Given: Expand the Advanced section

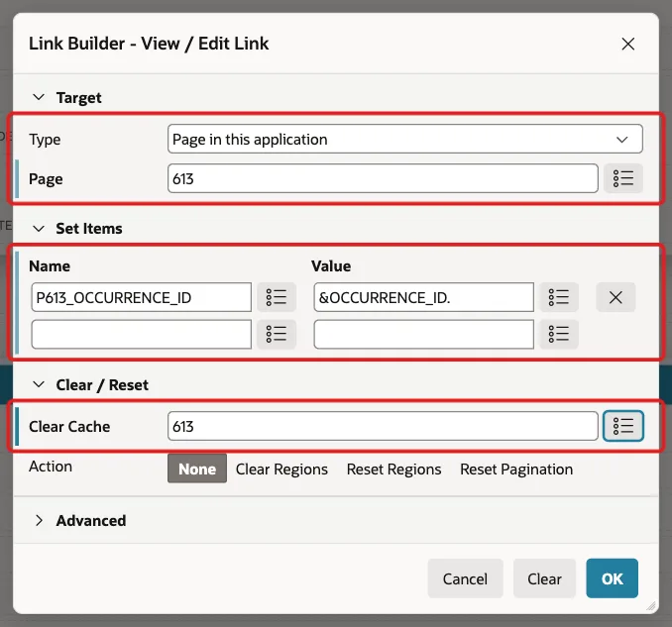Looking at the screenshot, I should click(x=39, y=520).
